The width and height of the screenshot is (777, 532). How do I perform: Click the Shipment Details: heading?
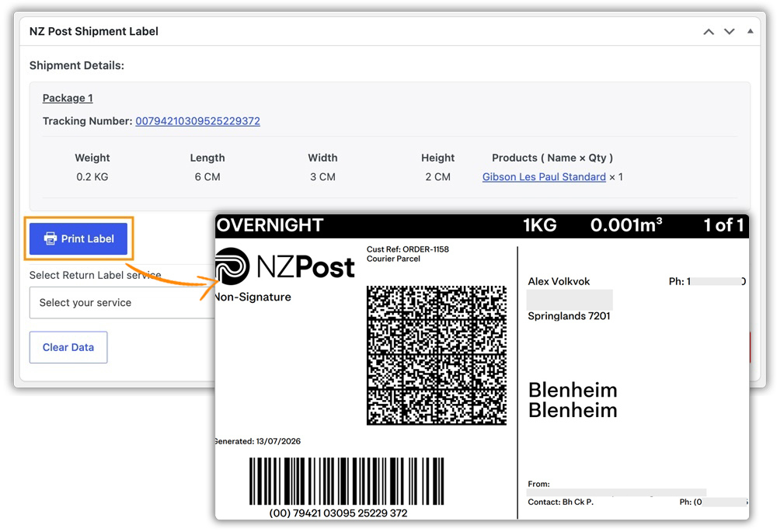(77, 65)
